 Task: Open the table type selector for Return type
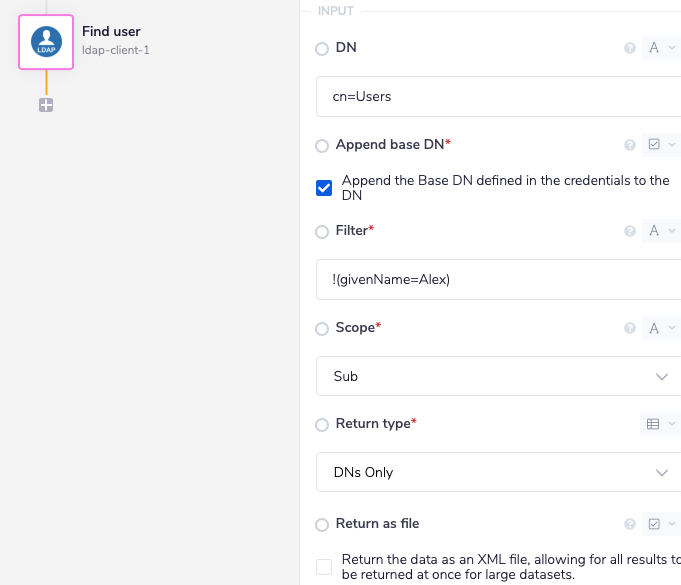(659, 424)
